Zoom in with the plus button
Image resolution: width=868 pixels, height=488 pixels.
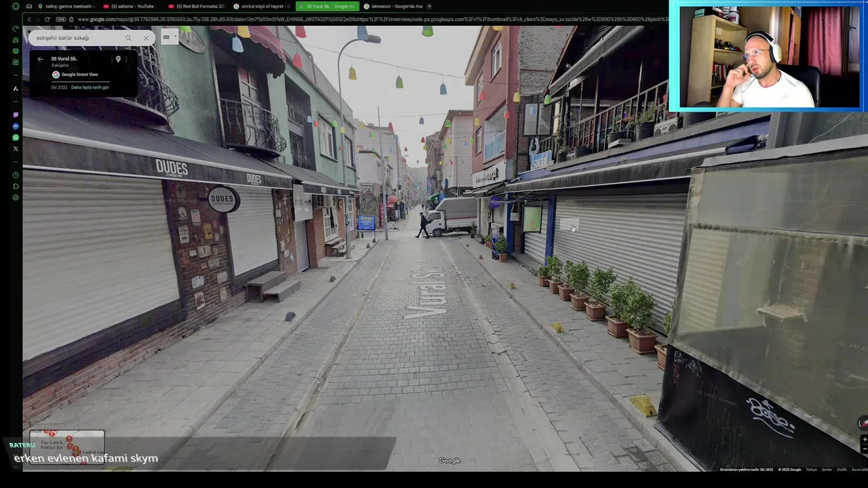click(x=864, y=440)
